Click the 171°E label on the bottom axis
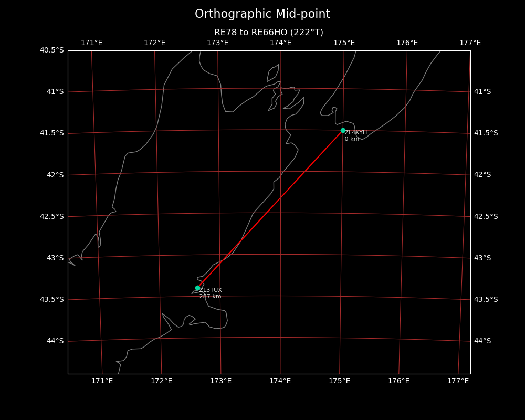The image size is (525, 420). click(102, 381)
